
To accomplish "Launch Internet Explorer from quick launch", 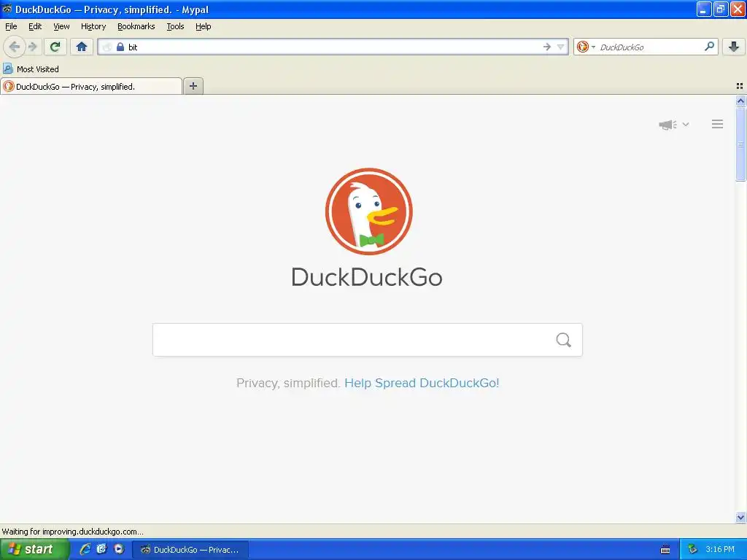I will (85, 549).
